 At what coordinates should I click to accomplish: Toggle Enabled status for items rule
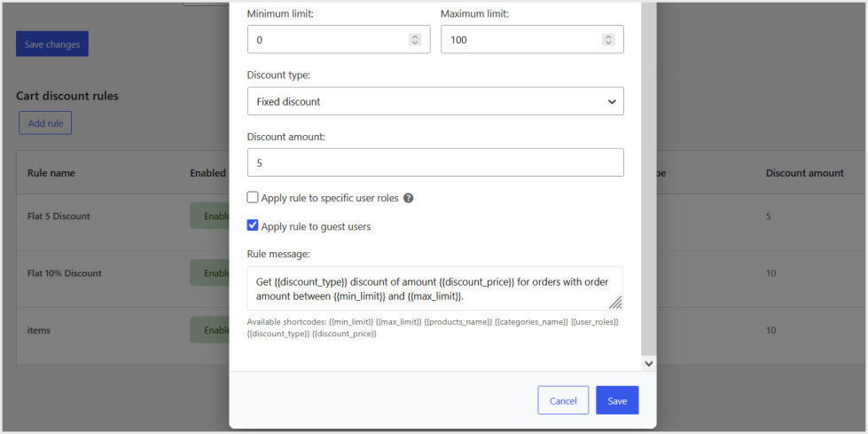pyautogui.click(x=210, y=330)
